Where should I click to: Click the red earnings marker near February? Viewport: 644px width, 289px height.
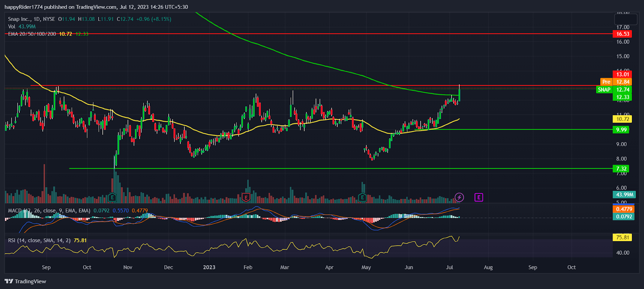(246, 197)
